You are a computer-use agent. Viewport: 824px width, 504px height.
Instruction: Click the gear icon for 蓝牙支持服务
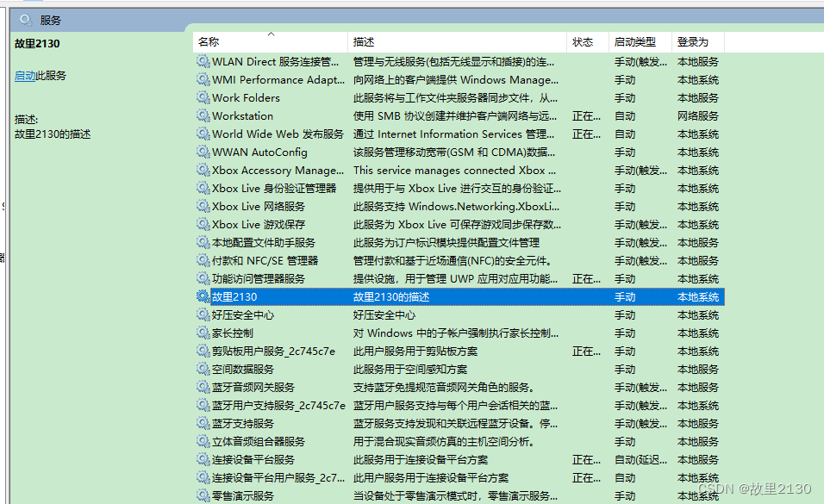[203, 424]
